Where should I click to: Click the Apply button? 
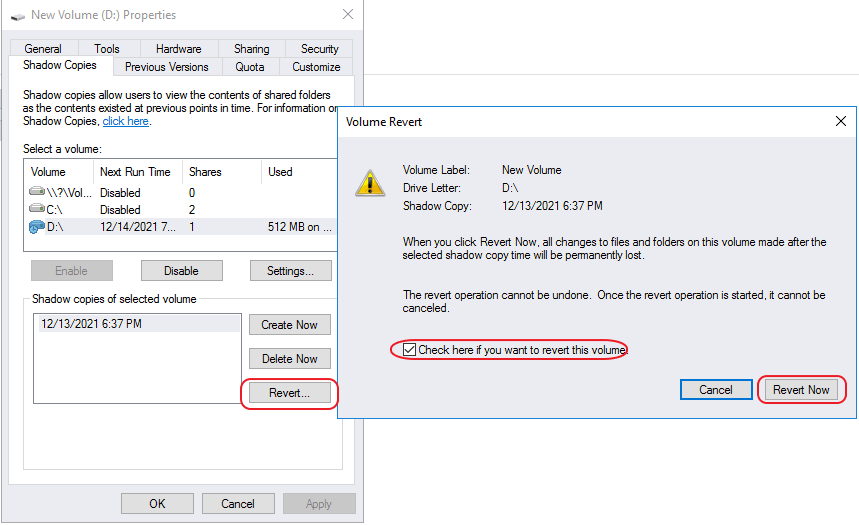click(x=319, y=504)
